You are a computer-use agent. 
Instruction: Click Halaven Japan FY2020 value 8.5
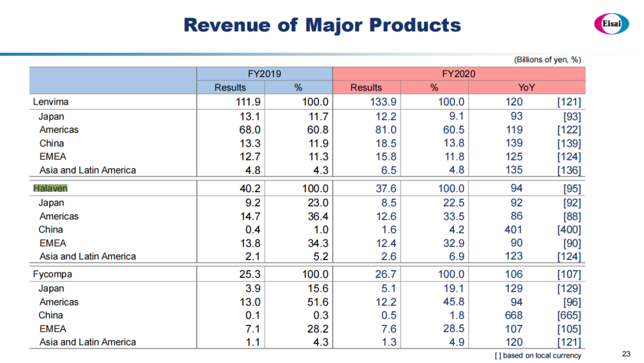tap(389, 202)
